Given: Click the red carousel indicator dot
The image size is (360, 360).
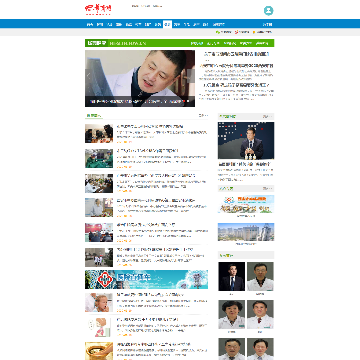Looking at the screenshot, I should [184, 101].
